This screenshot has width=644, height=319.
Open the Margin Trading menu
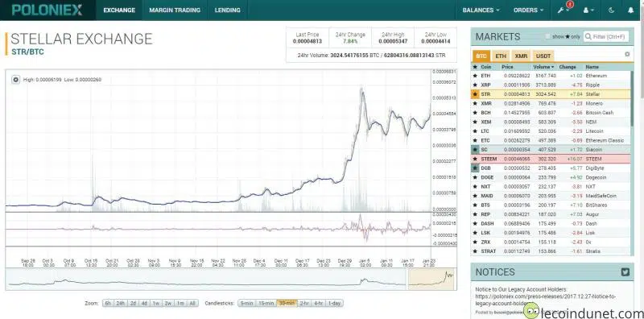pos(175,10)
